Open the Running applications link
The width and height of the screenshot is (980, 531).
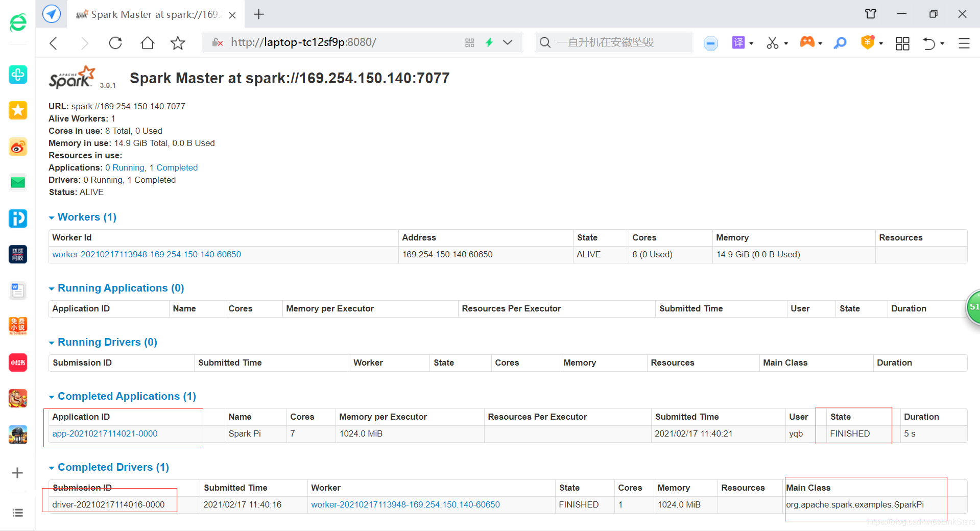[x=128, y=167]
